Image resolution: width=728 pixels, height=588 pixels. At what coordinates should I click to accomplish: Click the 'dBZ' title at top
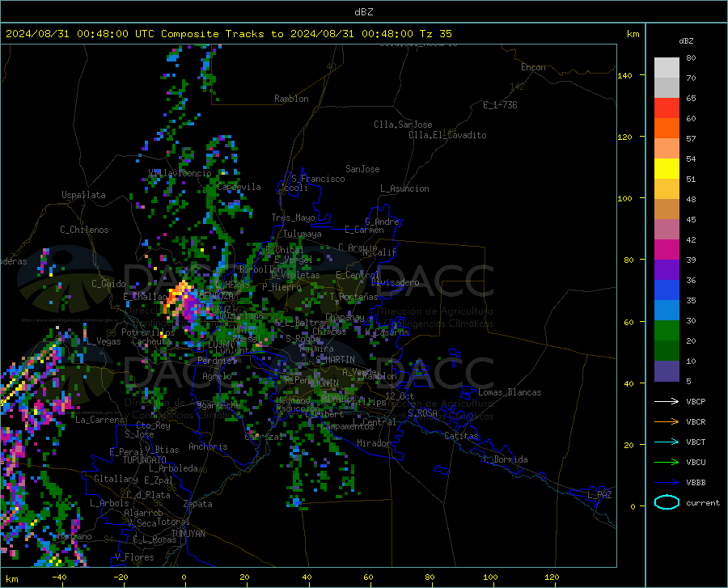[363, 12]
